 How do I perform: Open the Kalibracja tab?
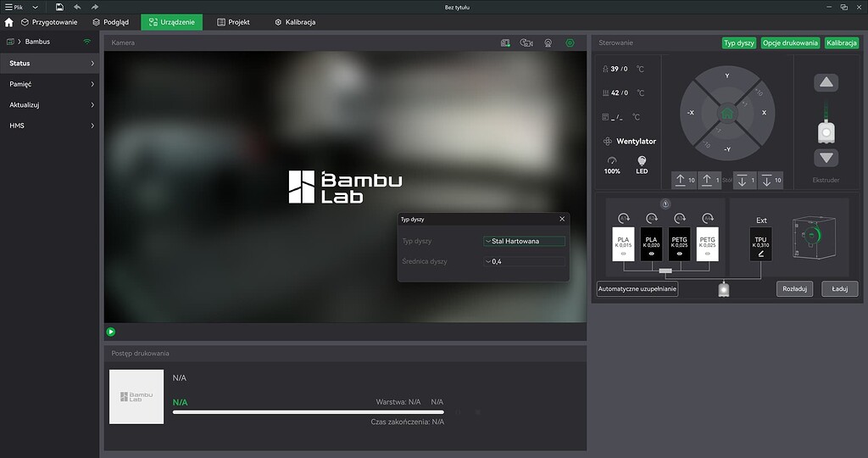pyautogui.click(x=295, y=22)
